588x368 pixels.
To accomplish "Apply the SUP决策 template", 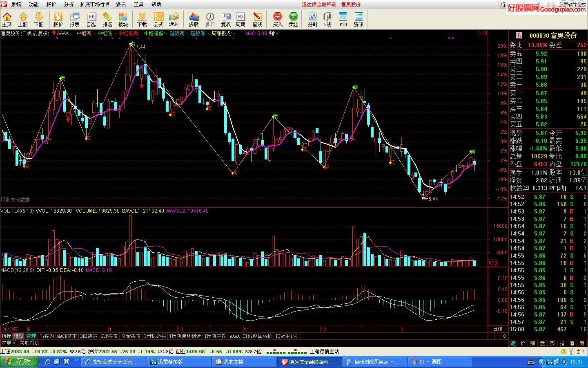I will (109, 336).
